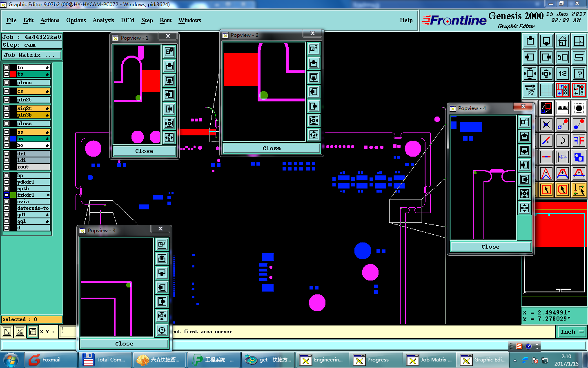Toggle the grid display icon
This screenshot has width=588, height=368.
546,90
